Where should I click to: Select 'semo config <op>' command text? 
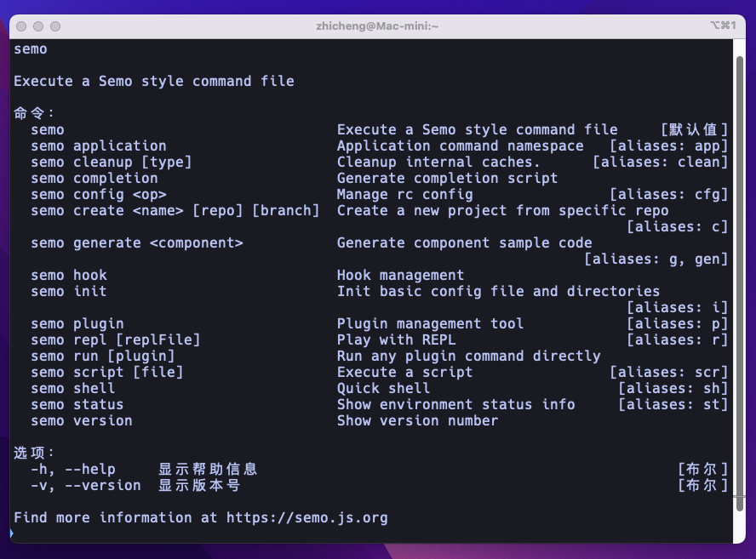coord(99,194)
